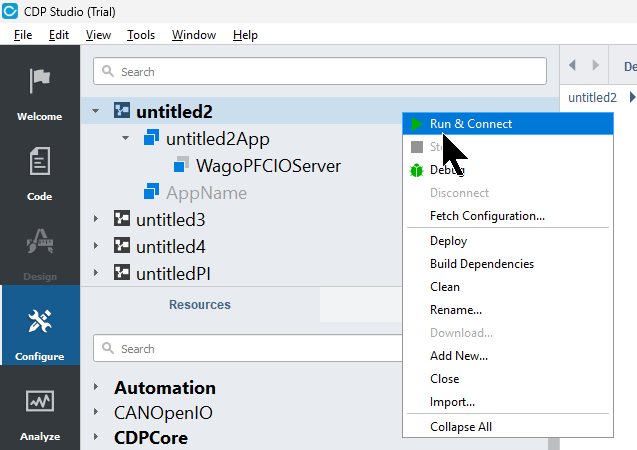Focus the Resources Search field
This screenshot has height=450, width=637.
point(248,348)
